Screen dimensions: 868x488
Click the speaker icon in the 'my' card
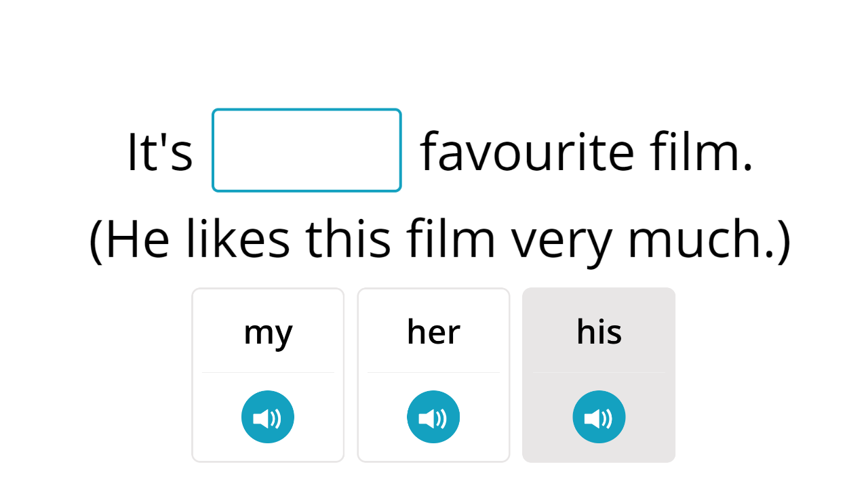tap(268, 417)
